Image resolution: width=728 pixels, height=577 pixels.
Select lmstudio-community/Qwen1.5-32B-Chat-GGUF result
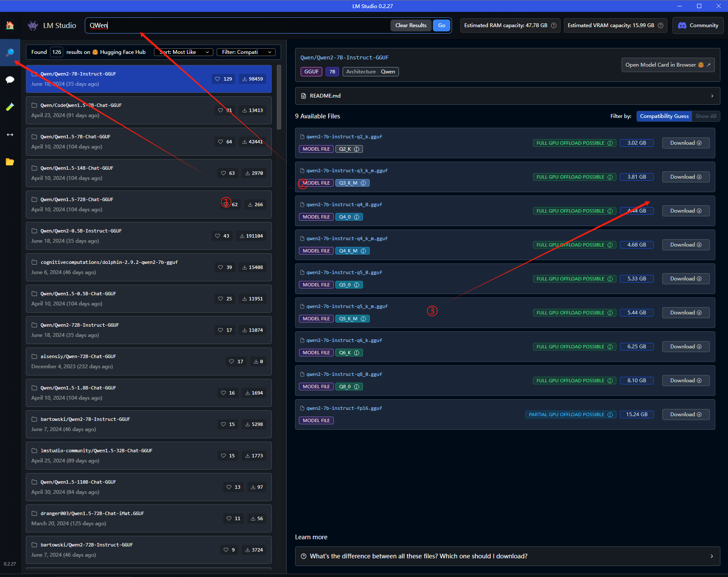(149, 456)
